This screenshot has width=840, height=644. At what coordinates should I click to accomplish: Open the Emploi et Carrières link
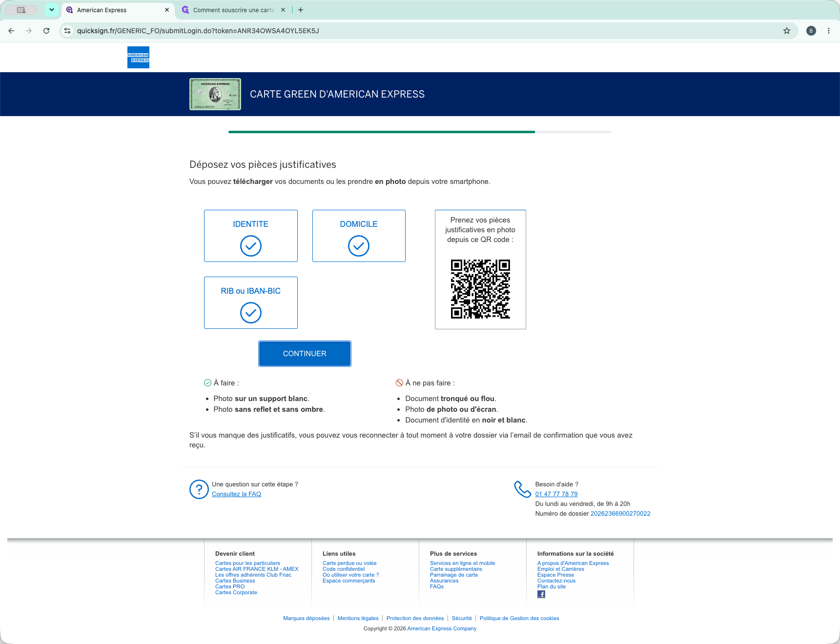point(560,569)
